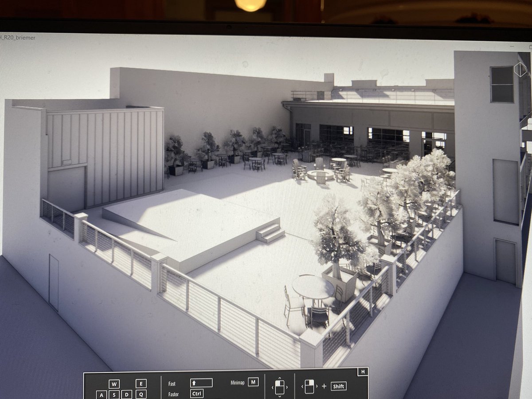Click the Shift arrow key beside Fast
The height and width of the screenshot is (399, 532).
pos(201,383)
